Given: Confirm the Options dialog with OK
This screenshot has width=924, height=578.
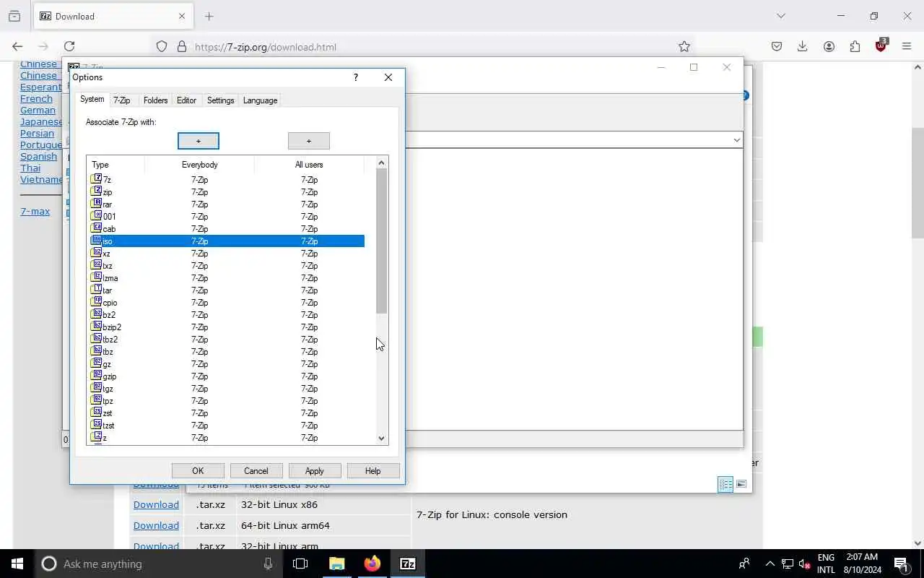Looking at the screenshot, I should click(x=198, y=471).
